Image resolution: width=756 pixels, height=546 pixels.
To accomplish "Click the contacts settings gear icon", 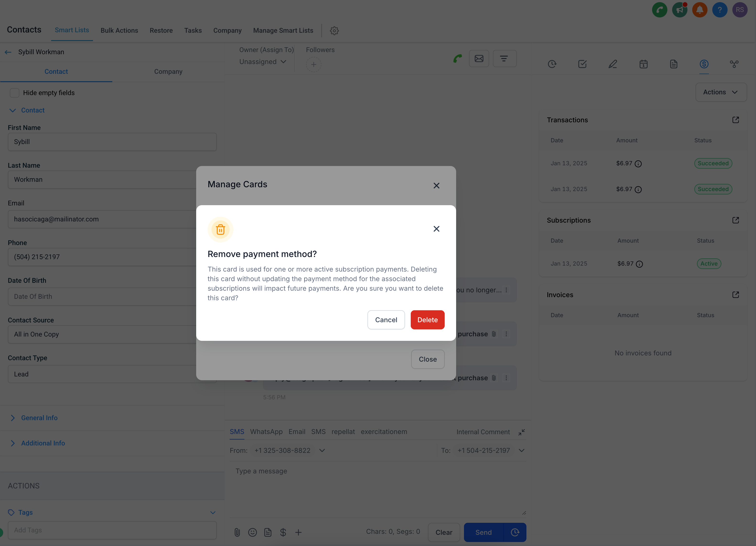I will [334, 31].
